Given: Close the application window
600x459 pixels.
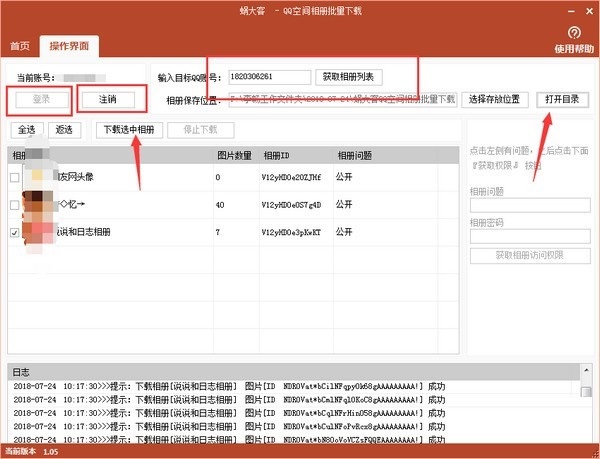Looking at the screenshot, I should 589,11.
